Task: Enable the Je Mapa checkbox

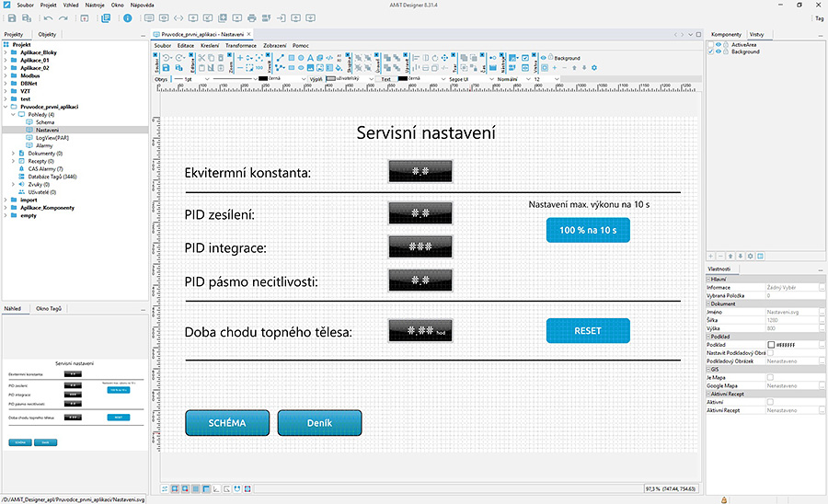Action: pyautogui.click(x=770, y=377)
